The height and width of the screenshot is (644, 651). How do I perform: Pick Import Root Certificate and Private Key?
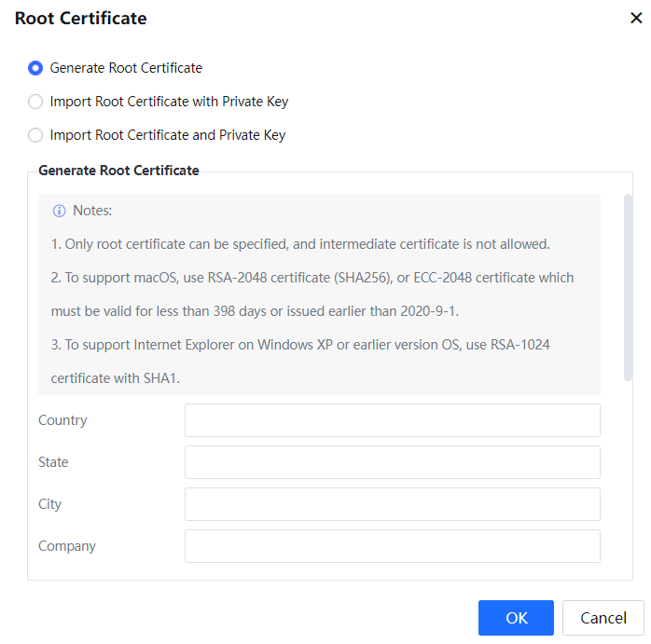35,135
